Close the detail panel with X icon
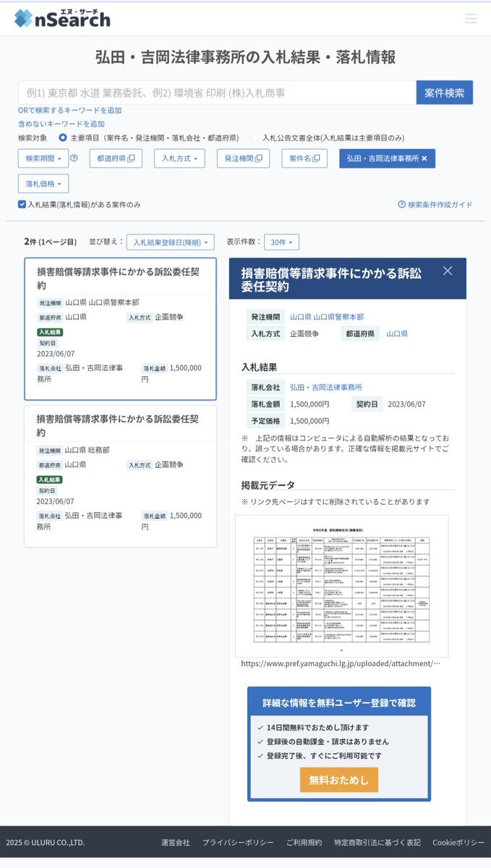 448,271
